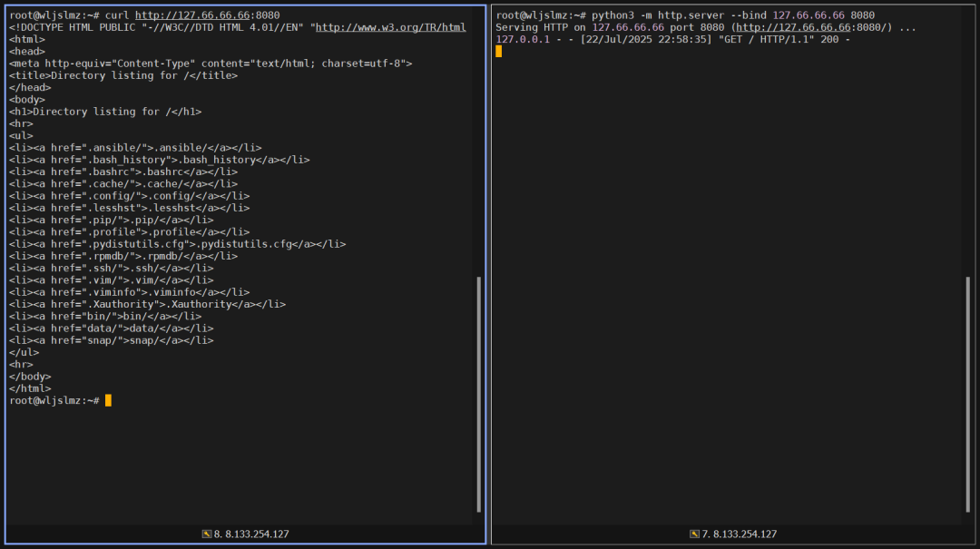Click the .pydistutils.cfg list entry line

coord(177,243)
